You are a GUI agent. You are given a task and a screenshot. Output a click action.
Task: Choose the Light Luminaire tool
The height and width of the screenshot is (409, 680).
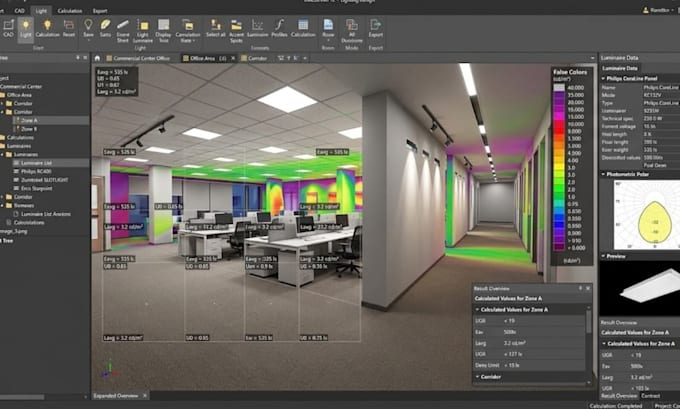pyautogui.click(x=143, y=31)
